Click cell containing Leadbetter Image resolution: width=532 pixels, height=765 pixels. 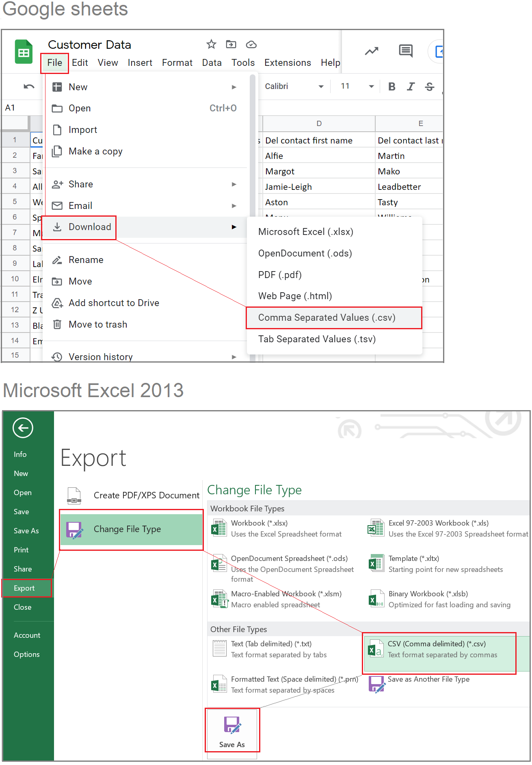(409, 187)
